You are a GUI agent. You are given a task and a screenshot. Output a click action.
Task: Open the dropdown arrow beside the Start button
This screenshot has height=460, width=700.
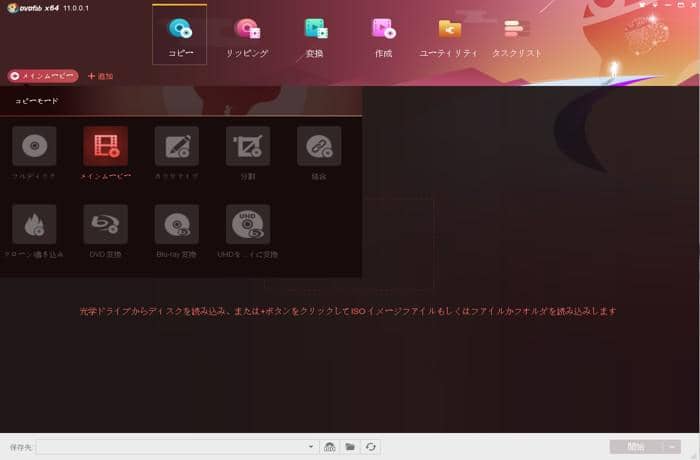675,447
